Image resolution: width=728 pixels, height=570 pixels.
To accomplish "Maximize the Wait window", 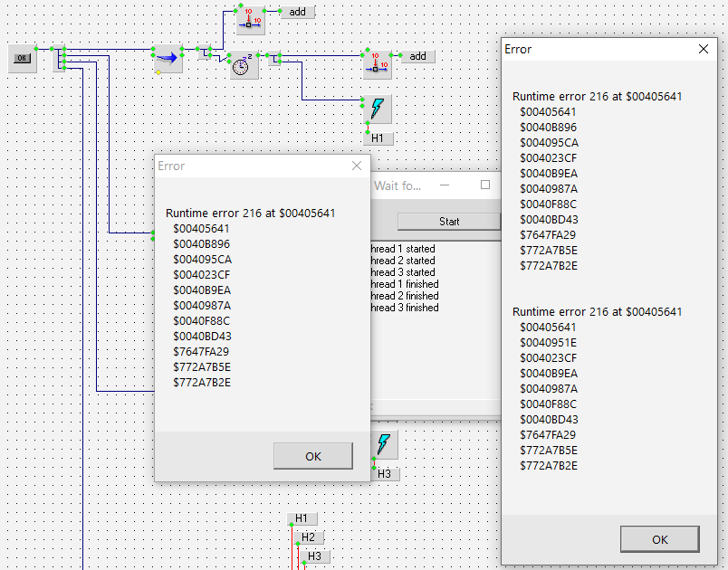I will coord(484,185).
